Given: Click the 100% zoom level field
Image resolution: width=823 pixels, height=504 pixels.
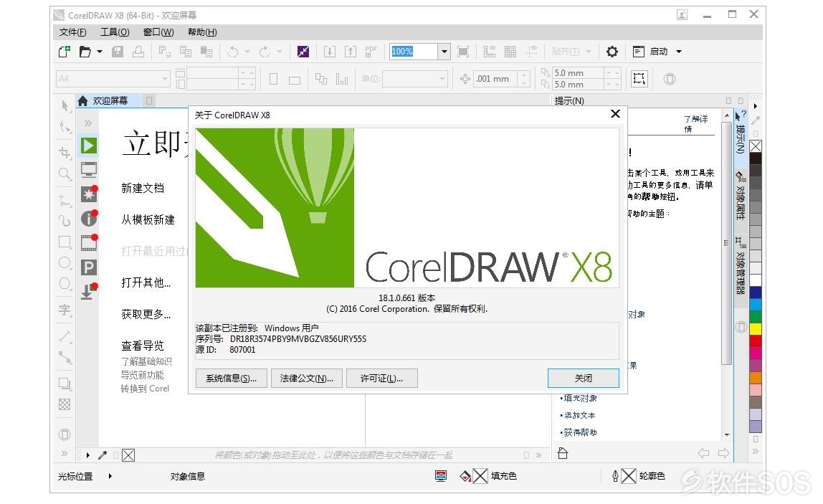Looking at the screenshot, I should (414, 52).
